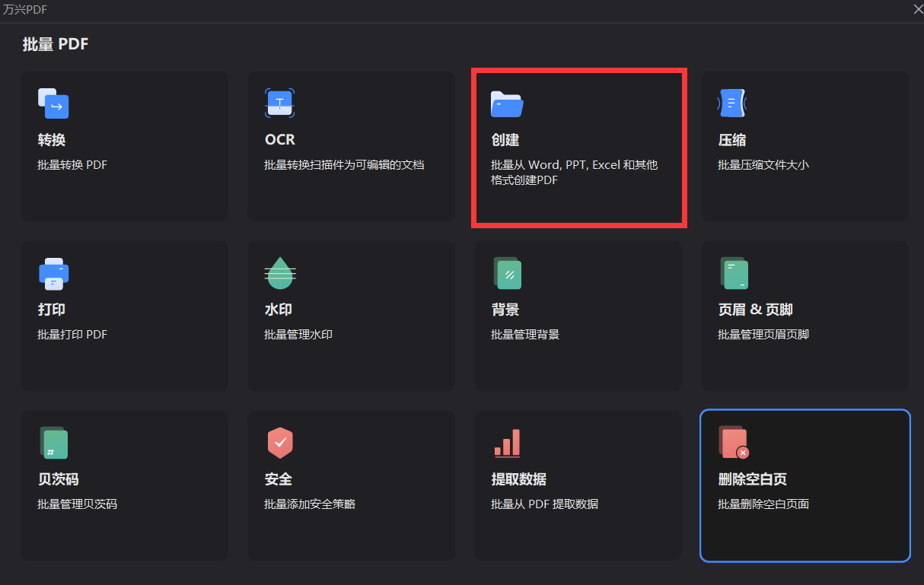
Task: Open the 提取数据 data extraction icon
Action: [507, 443]
